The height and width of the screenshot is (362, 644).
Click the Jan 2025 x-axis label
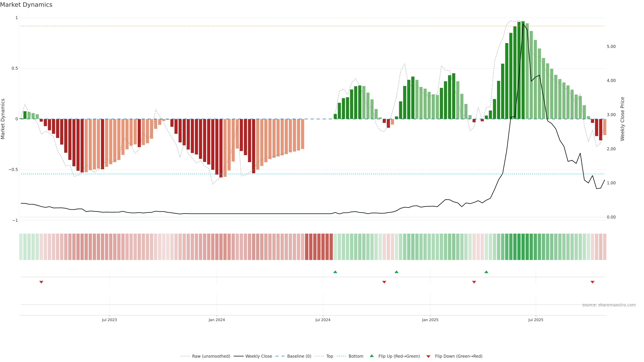tap(430, 320)
